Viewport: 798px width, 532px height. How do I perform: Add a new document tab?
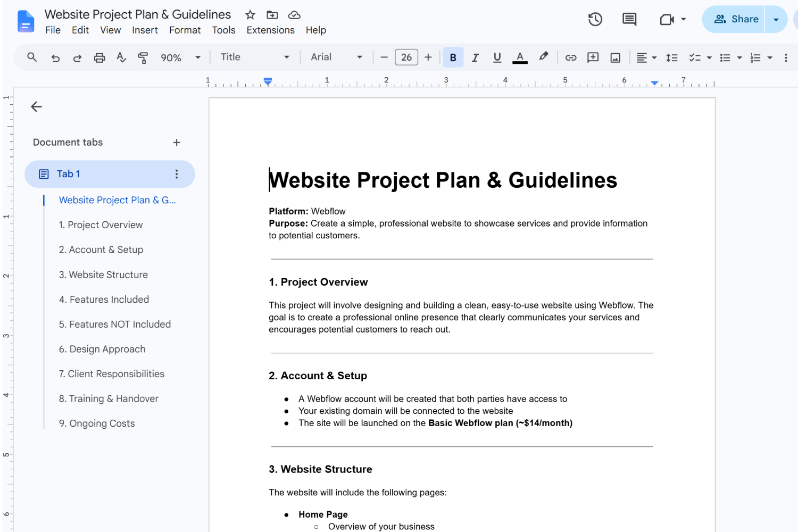(x=177, y=143)
